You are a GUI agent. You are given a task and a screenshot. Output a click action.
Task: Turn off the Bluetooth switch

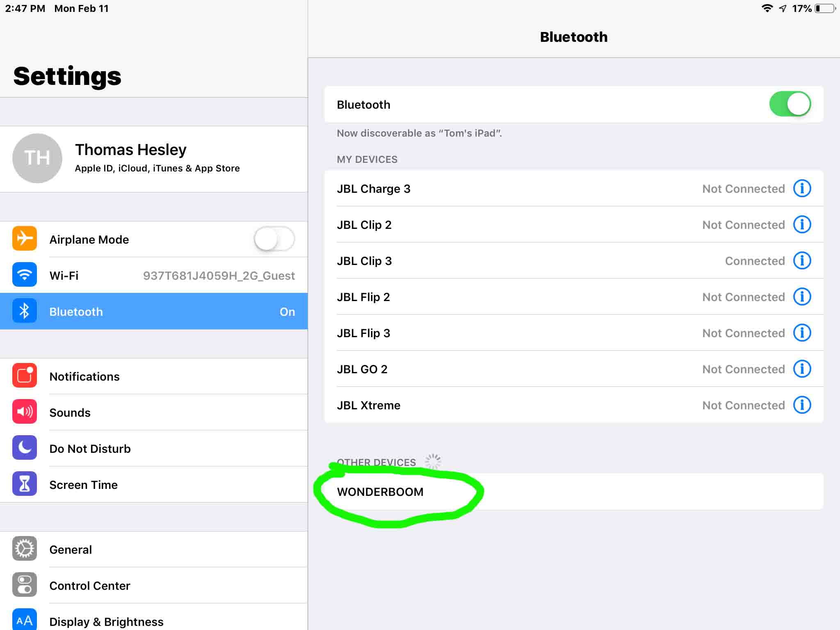pyautogui.click(x=790, y=104)
